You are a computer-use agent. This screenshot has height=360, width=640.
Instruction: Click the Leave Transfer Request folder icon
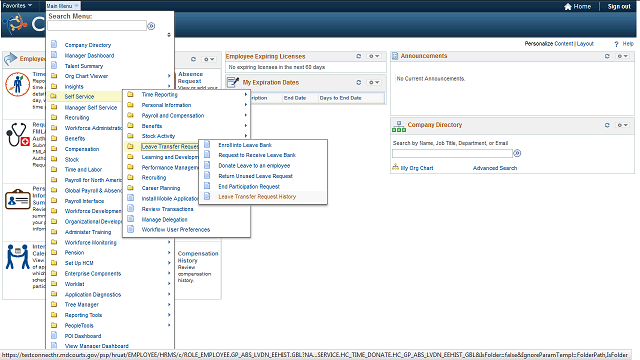coord(130,146)
